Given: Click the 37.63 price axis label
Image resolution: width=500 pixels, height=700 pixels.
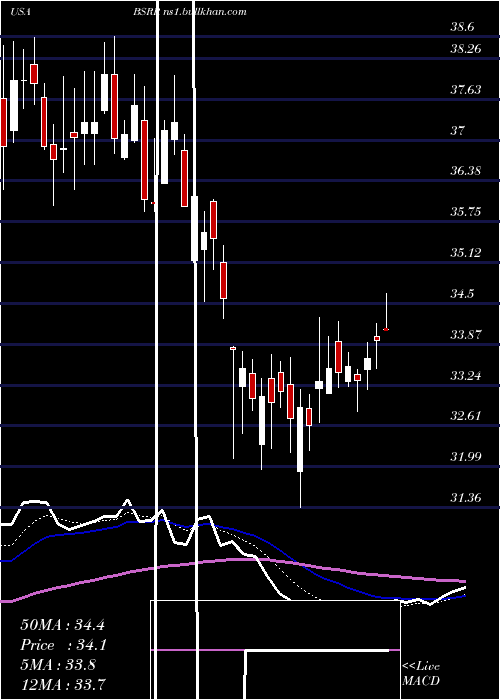Looking at the screenshot, I should pos(466,90).
